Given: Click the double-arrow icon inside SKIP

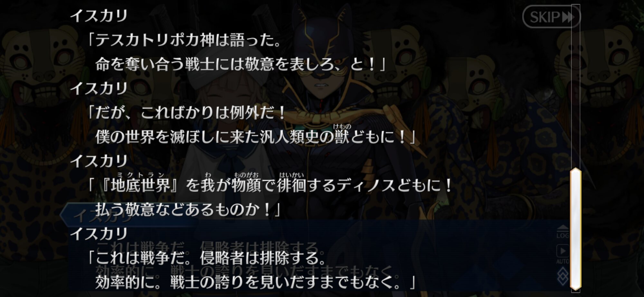Looking at the screenshot, I should (568, 17).
